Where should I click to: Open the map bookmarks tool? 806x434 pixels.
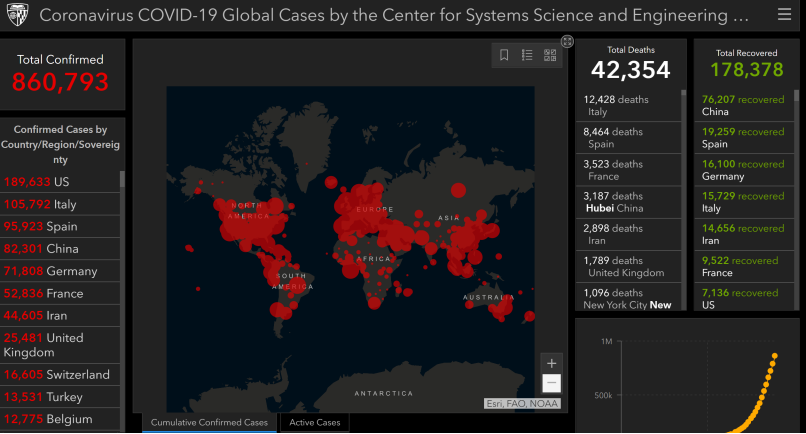click(x=504, y=56)
